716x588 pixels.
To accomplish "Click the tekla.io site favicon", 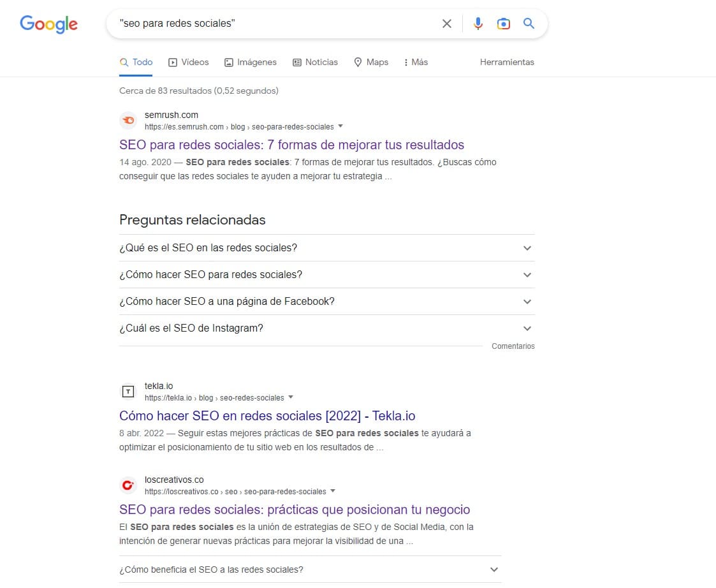I will (128, 391).
